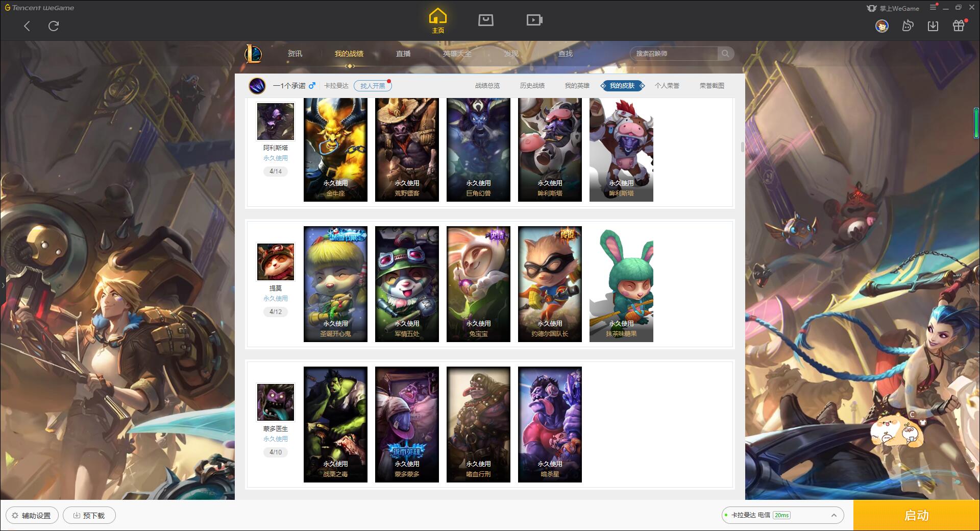Open 历史战绩 sub-tab

click(x=532, y=86)
